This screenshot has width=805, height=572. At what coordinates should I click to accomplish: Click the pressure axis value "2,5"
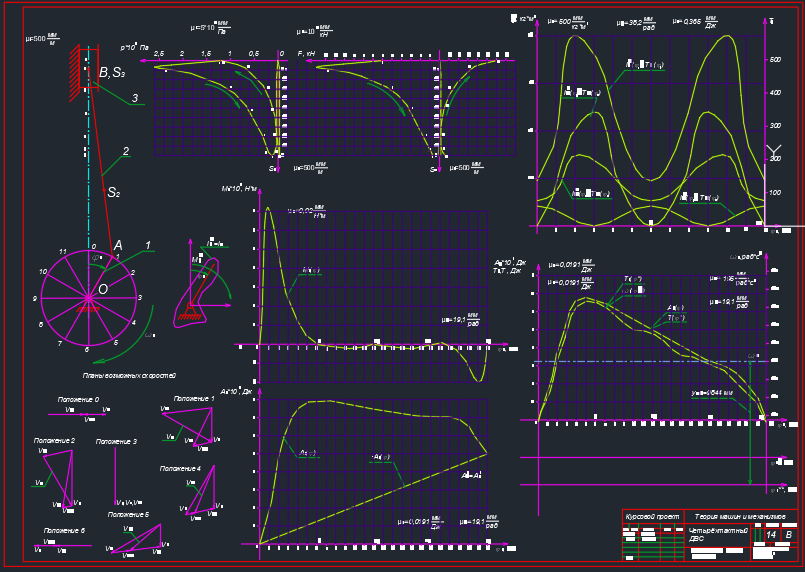[x=159, y=53]
